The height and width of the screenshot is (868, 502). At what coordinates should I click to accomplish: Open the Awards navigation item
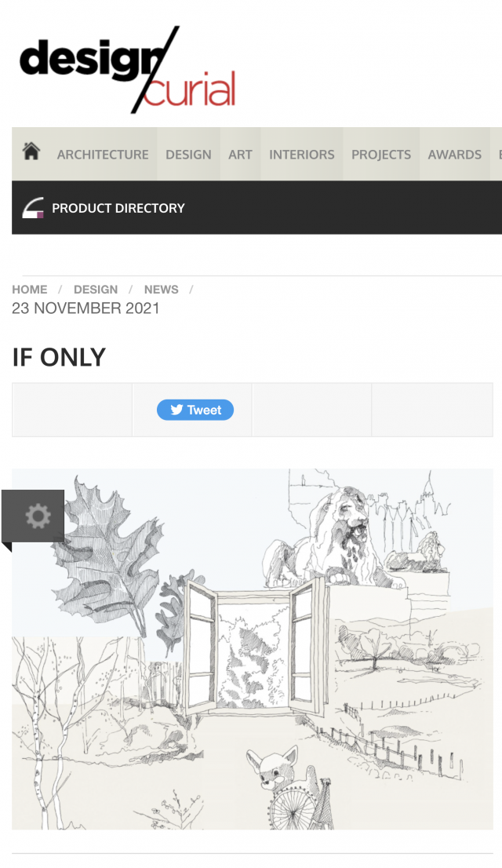(454, 155)
